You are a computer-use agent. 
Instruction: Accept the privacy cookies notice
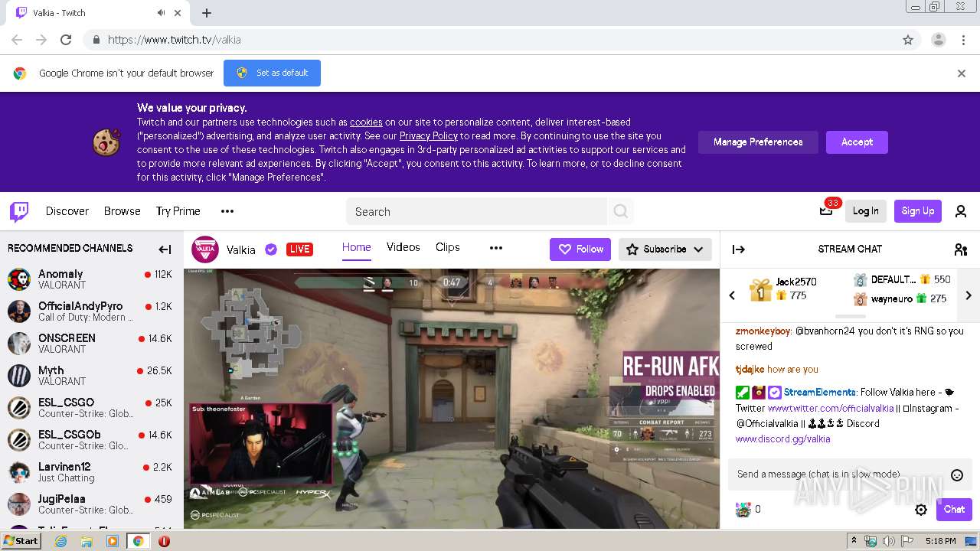point(857,142)
